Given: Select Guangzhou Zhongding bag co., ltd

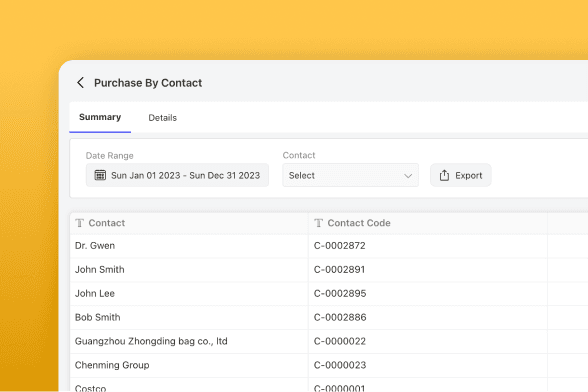Looking at the screenshot, I should 189,341.
